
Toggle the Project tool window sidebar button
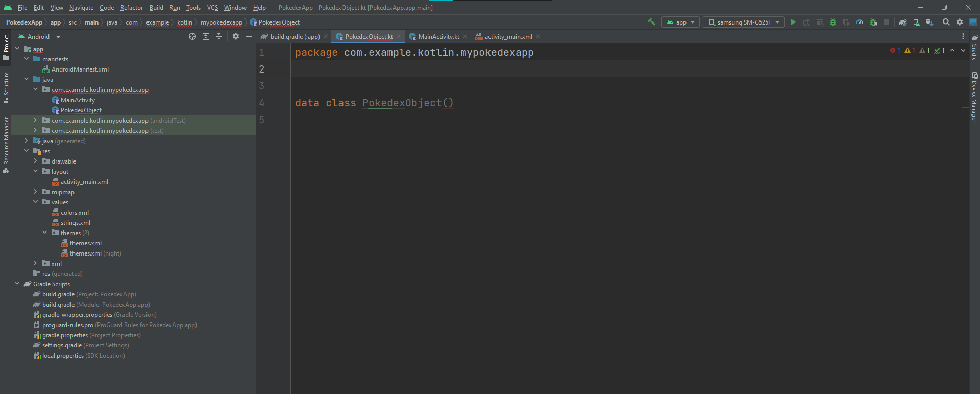coord(6,47)
